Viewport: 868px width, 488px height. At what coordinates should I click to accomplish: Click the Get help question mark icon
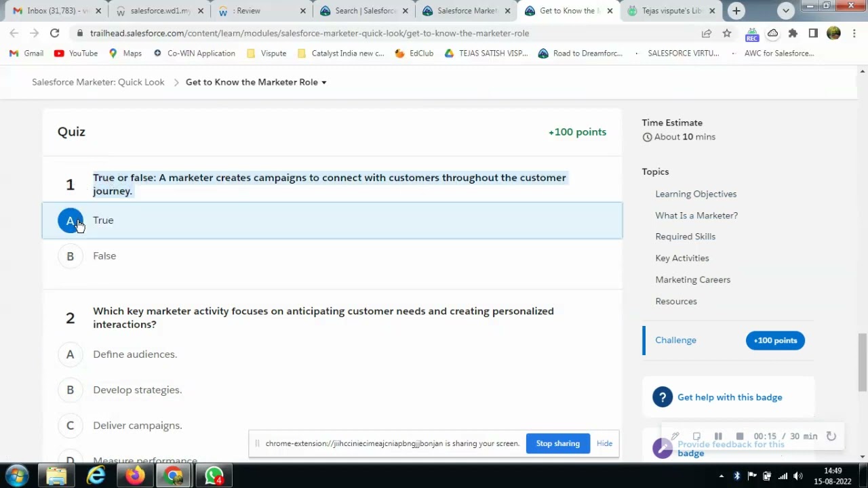point(663,397)
